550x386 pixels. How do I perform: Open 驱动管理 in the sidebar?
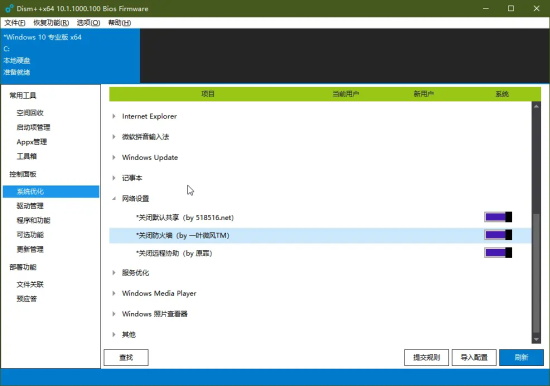(30, 206)
